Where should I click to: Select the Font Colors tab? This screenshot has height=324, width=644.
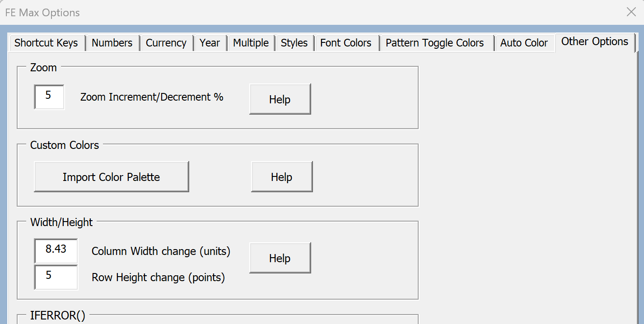(x=346, y=43)
